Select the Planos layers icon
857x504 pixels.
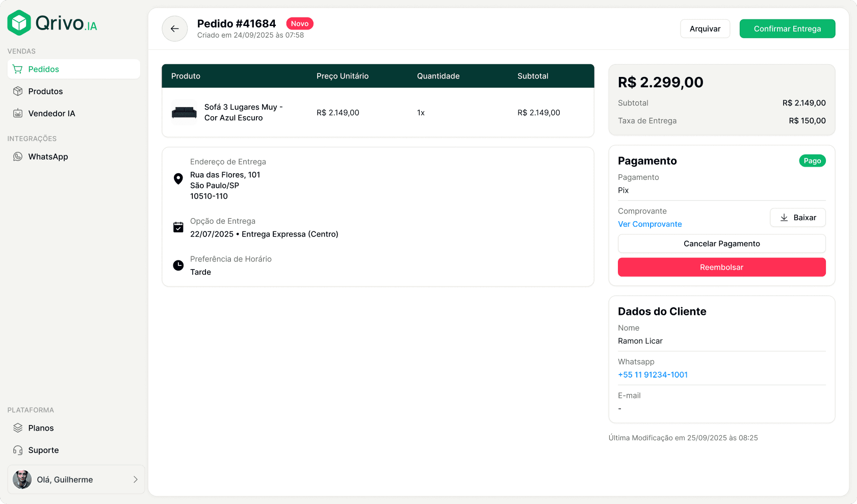pos(18,428)
